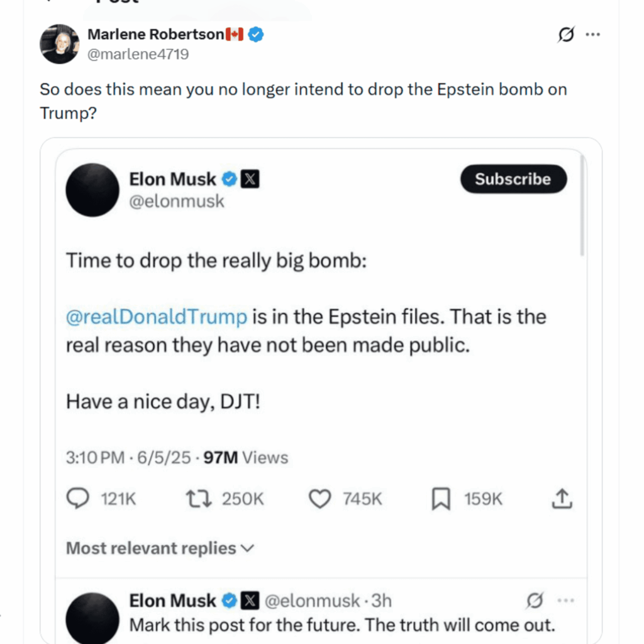This screenshot has width=644, height=644.
Task: Expand the Most relevant replies selector
Action: (x=158, y=548)
